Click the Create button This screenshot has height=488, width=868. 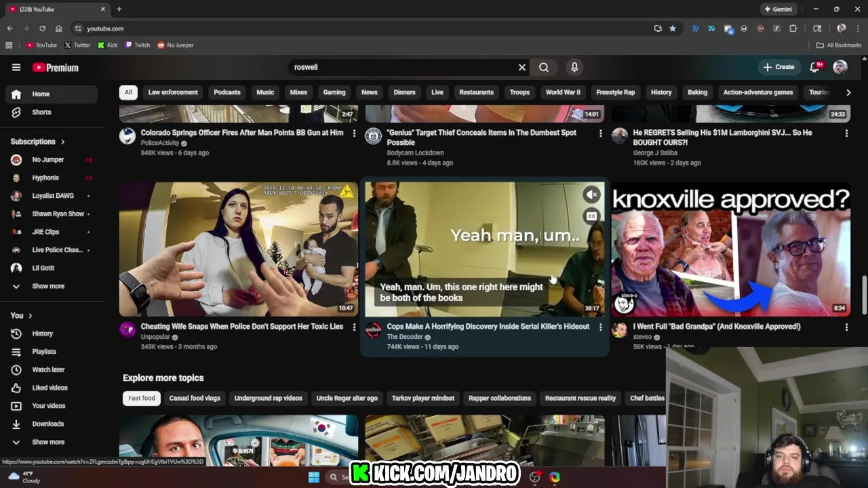(x=778, y=67)
